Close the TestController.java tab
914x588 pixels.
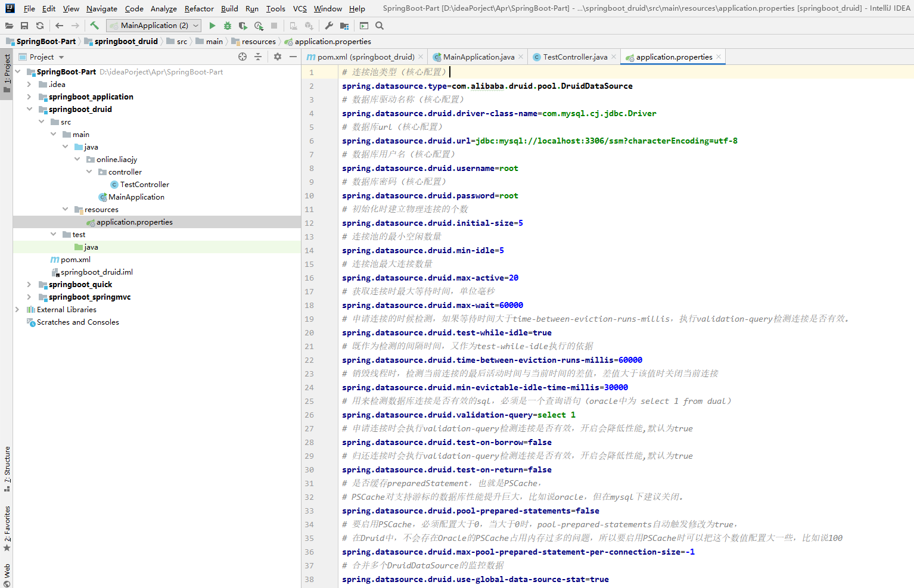coord(614,57)
